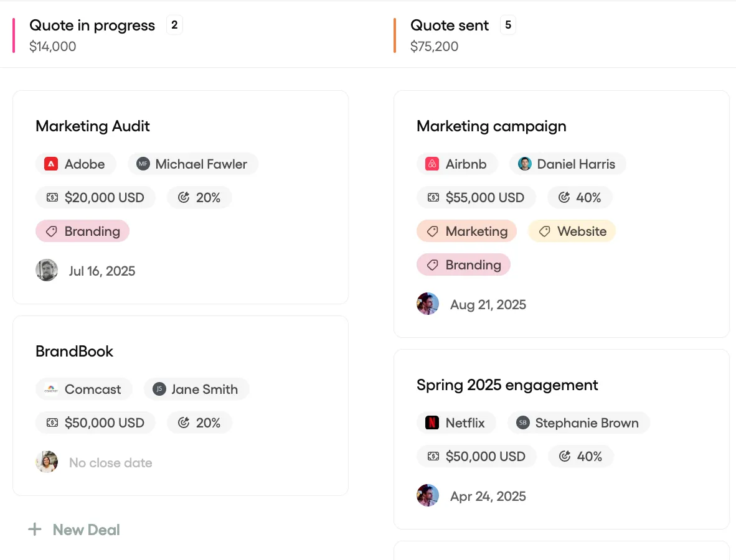Click 20% probability on Marketing Audit

[208, 197]
